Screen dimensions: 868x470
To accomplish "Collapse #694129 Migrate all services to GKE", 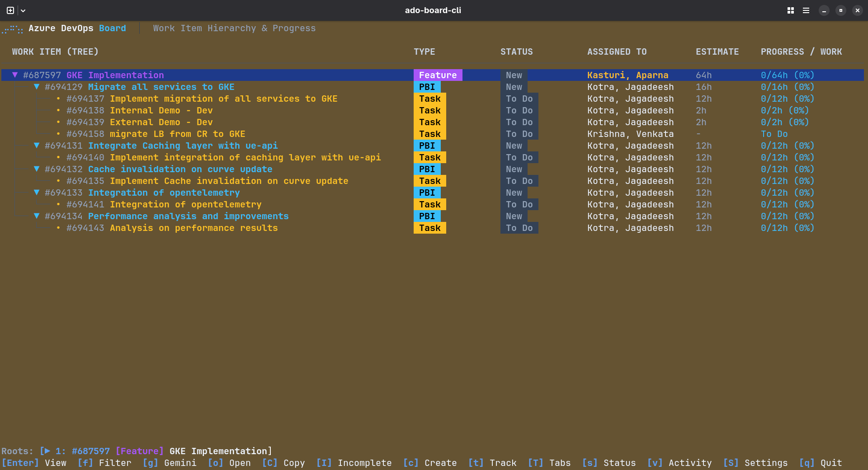I will pos(37,87).
